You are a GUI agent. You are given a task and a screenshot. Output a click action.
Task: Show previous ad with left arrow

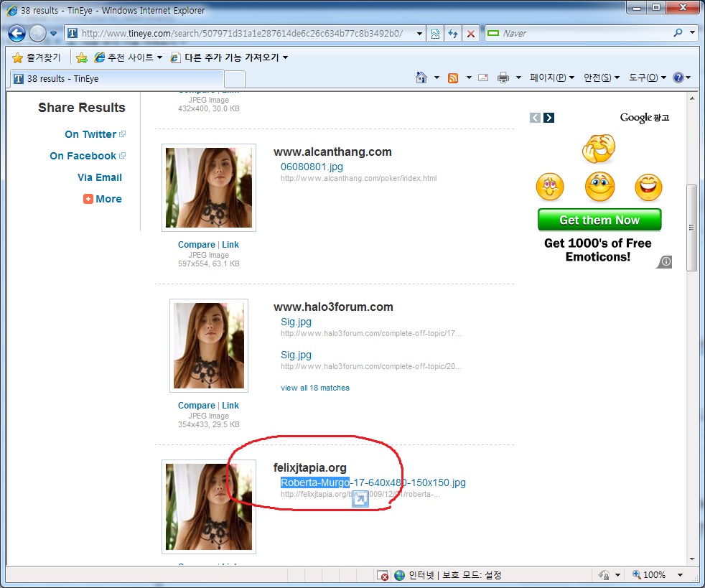(x=535, y=118)
